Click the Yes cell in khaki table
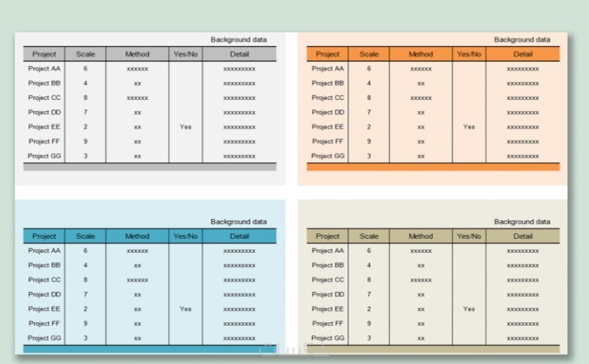589x364 pixels. 469,309
